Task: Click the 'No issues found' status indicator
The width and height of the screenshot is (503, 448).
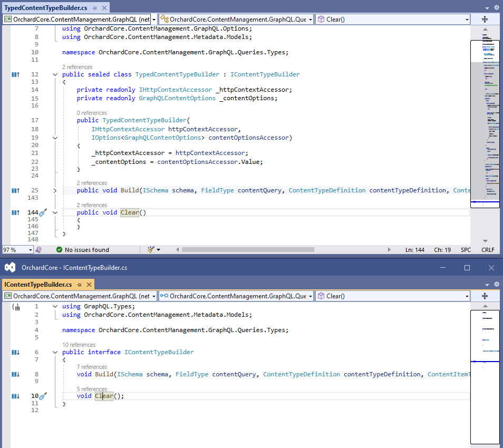Action: (x=83, y=250)
